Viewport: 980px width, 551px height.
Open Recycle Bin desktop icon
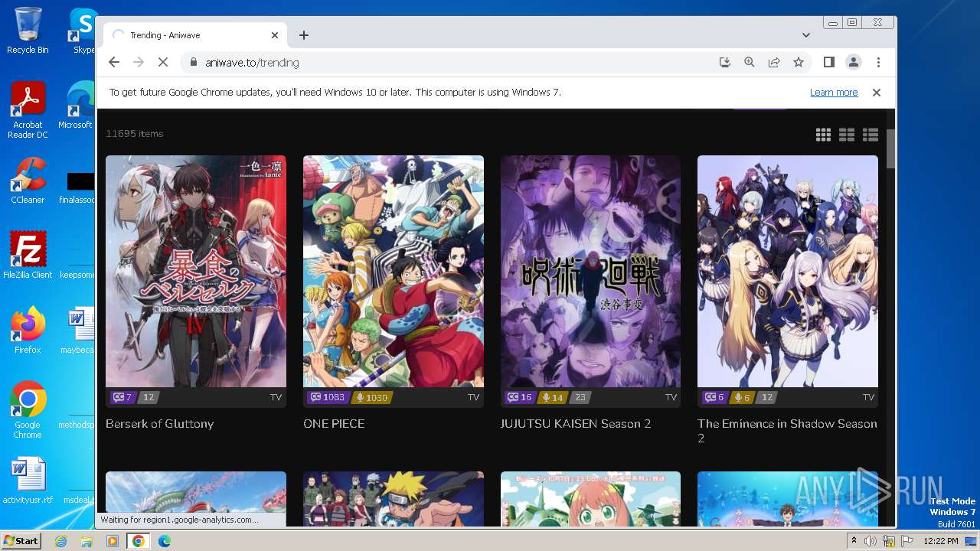(x=28, y=31)
